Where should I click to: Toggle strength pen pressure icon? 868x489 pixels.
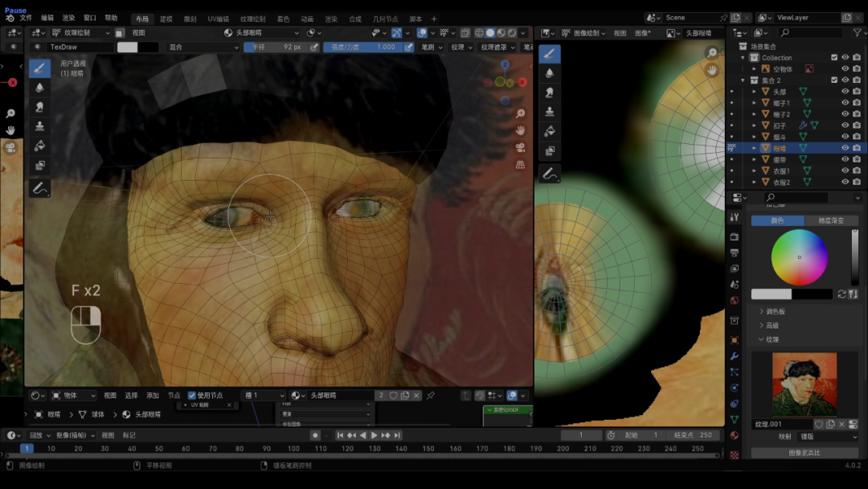[408, 47]
